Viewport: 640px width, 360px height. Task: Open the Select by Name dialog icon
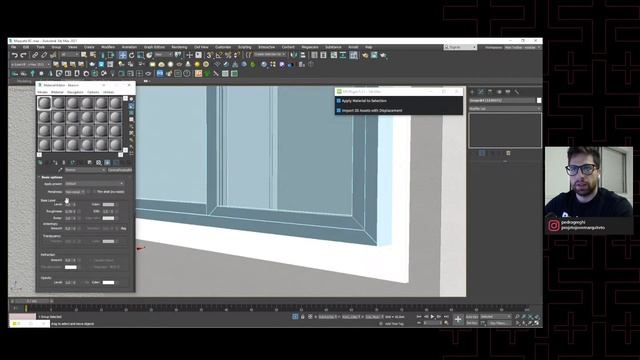coord(93,55)
